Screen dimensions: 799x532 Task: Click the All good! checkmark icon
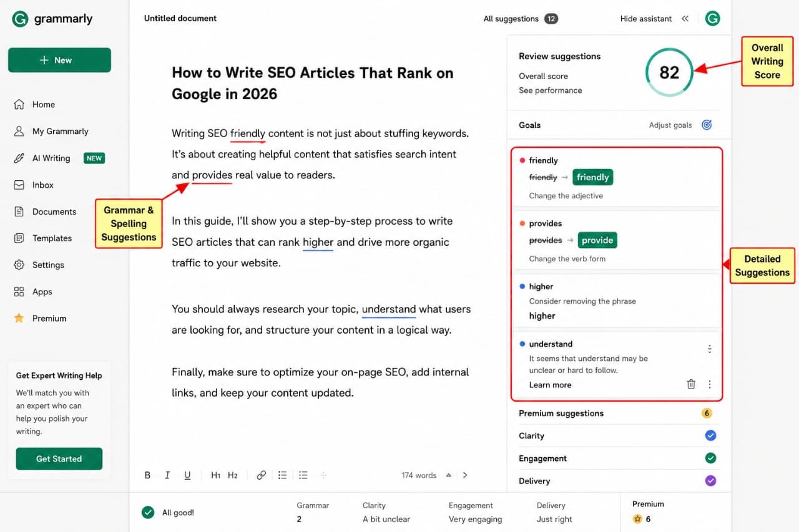(148, 513)
